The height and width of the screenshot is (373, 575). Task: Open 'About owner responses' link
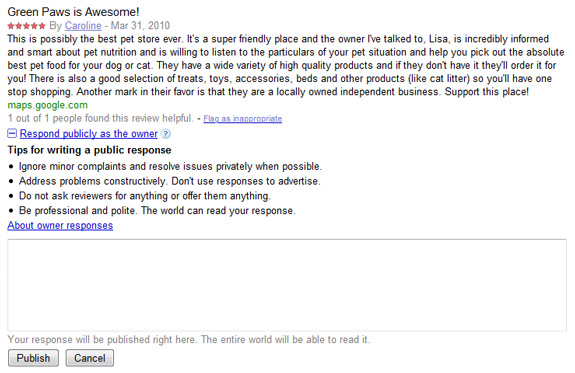point(60,226)
